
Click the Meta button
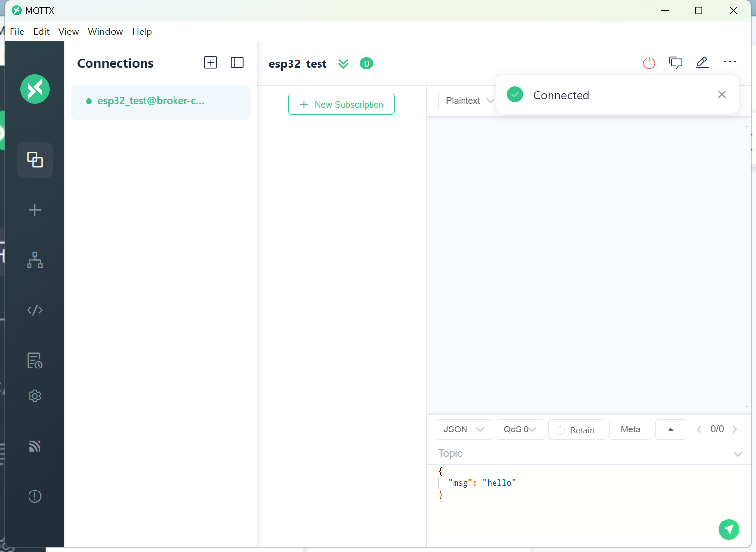tap(631, 429)
